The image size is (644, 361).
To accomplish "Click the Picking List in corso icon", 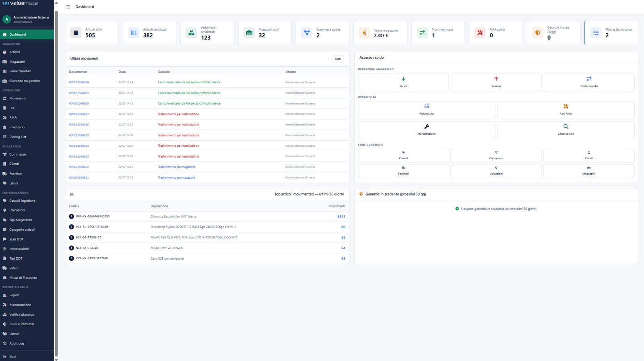I will pyautogui.click(x=596, y=33).
